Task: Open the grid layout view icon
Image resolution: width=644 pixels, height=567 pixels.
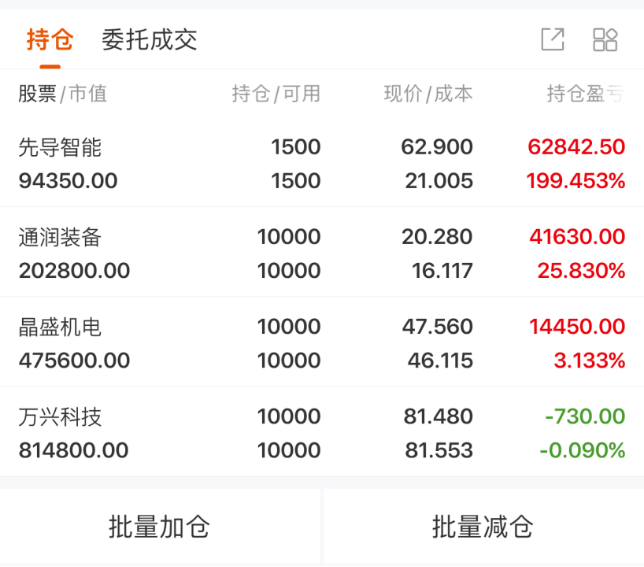Action: coord(605,39)
